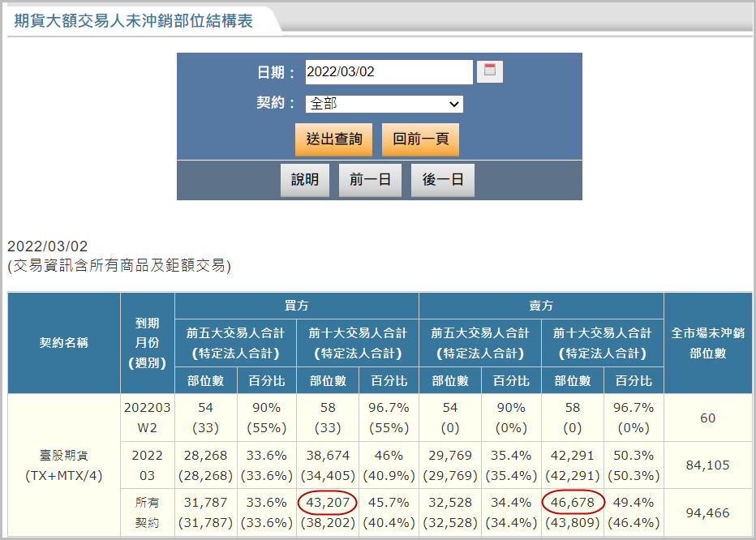Click the circled value 46,678
This screenshot has width=756, height=540.
(572, 503)
